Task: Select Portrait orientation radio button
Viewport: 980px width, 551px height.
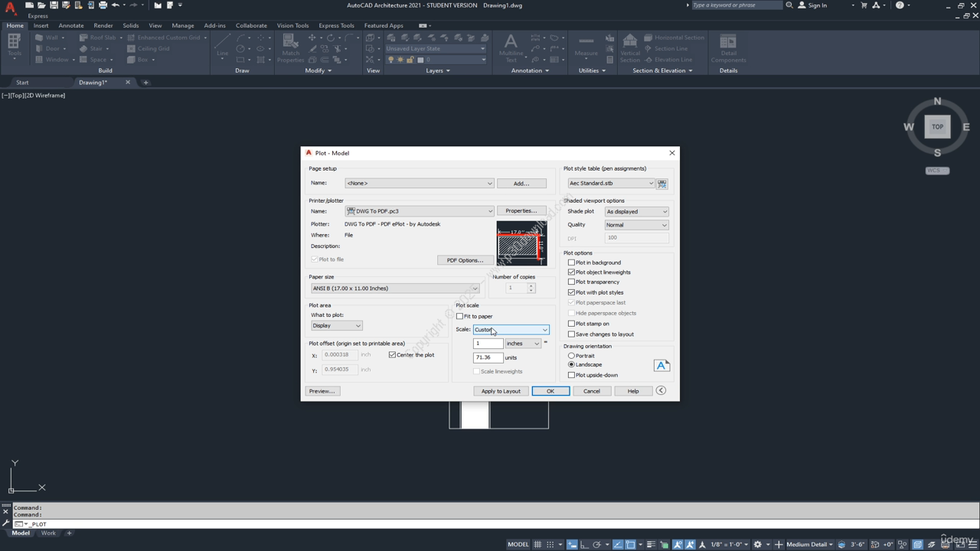Action: pyautogui.click(x=571, y=356)
